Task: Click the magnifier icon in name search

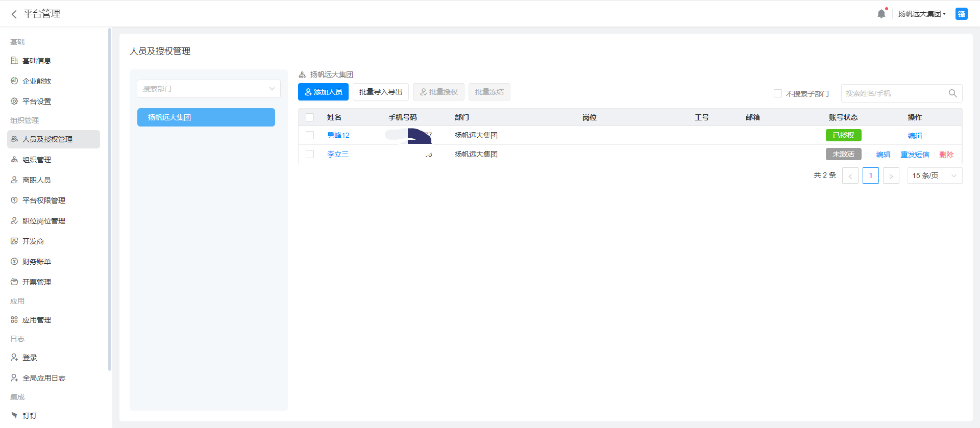Action: pos(952,93)
